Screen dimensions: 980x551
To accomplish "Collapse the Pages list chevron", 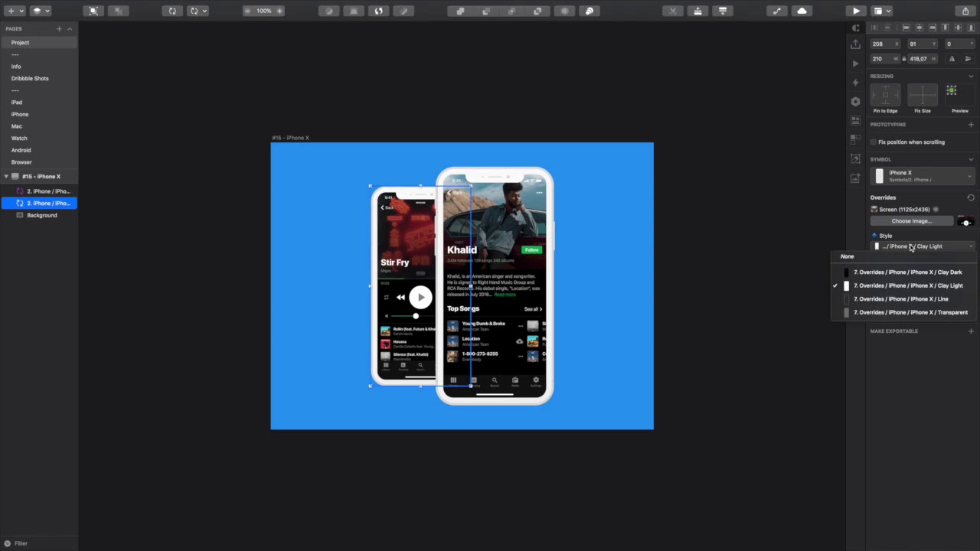I will [70, 29].
